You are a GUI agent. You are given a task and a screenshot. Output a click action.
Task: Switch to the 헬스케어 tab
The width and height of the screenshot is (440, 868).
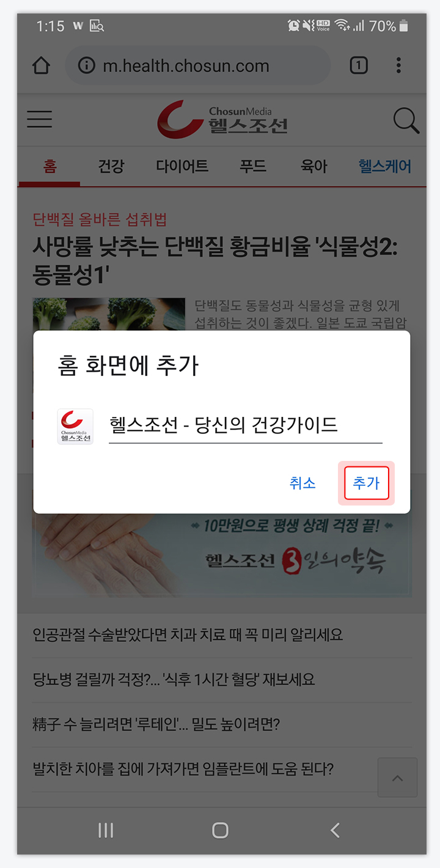pos(385,166)
